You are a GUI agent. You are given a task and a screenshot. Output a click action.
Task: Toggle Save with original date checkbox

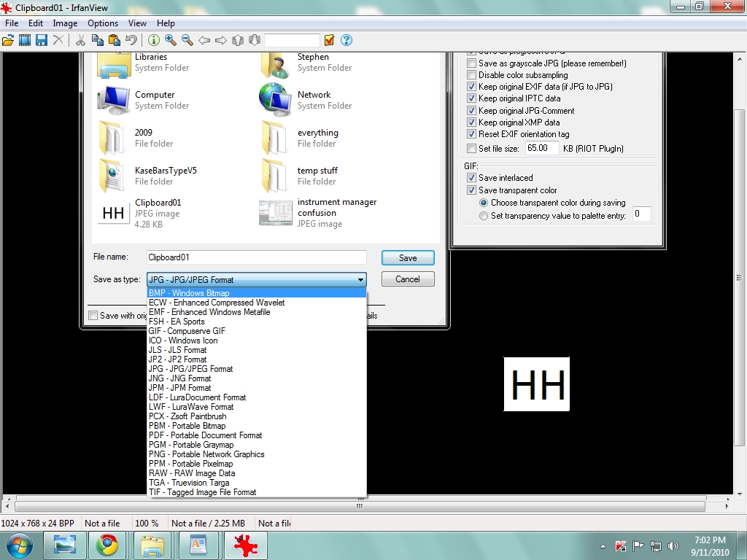(93, 315)
